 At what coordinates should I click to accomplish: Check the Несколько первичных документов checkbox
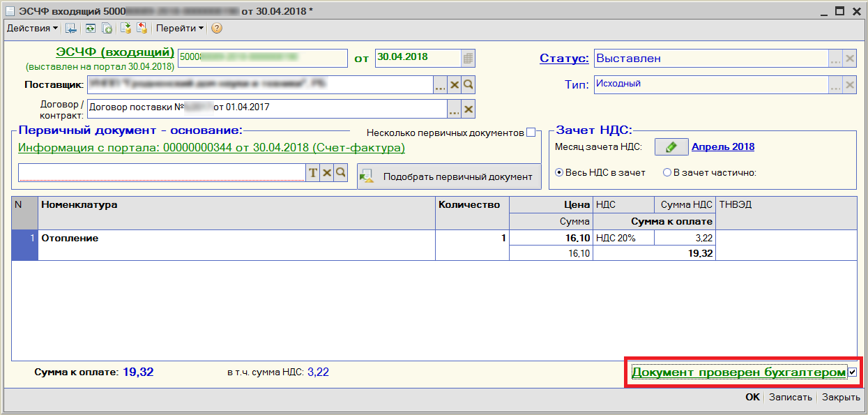click(531, 133)
